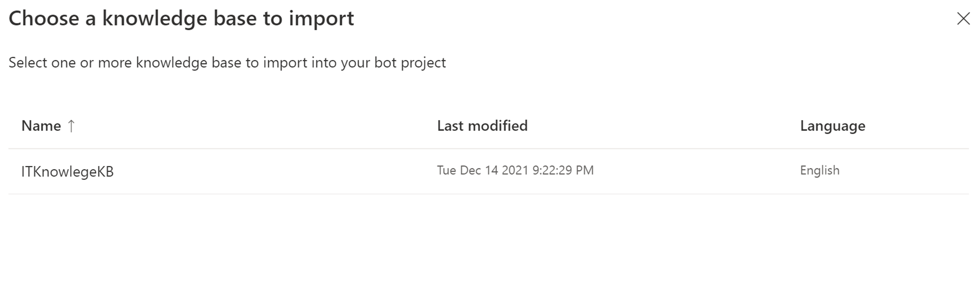Sort by the Language column header
The image size is (980, 291).
832,126
